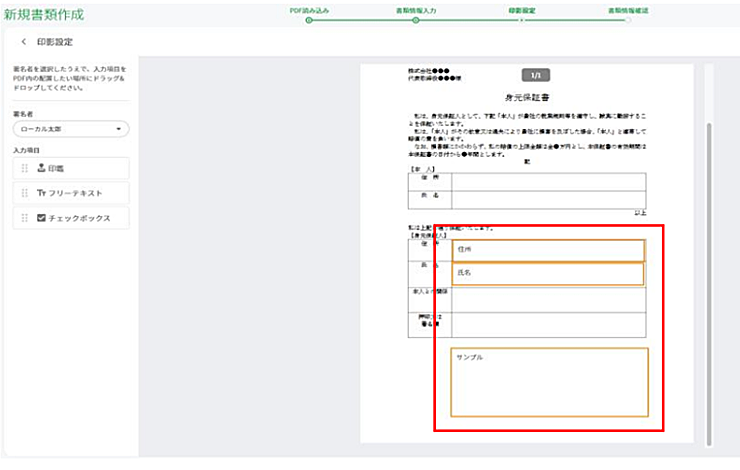Image resolution: width=740 pixels, height=470 pixels.
Task: Grab the drag handle of the フリーテキスト row
Action: [x=25, y=193]
